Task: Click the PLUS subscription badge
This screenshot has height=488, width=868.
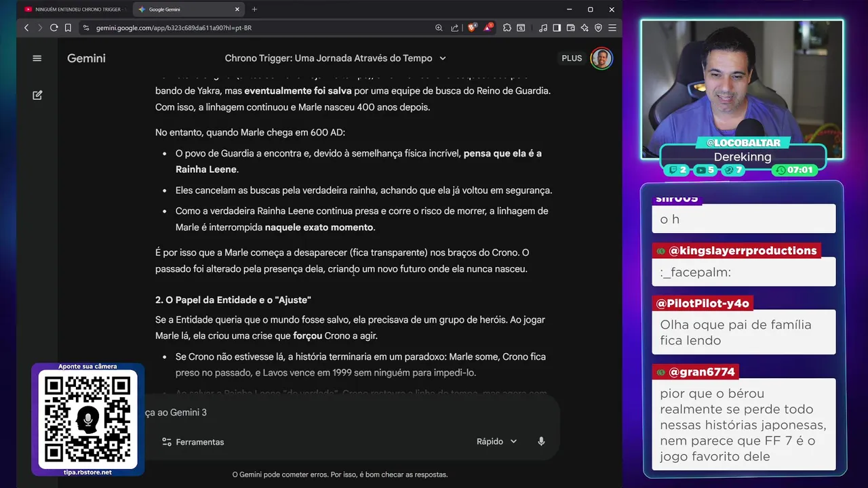Action: [x=572, y=58]
